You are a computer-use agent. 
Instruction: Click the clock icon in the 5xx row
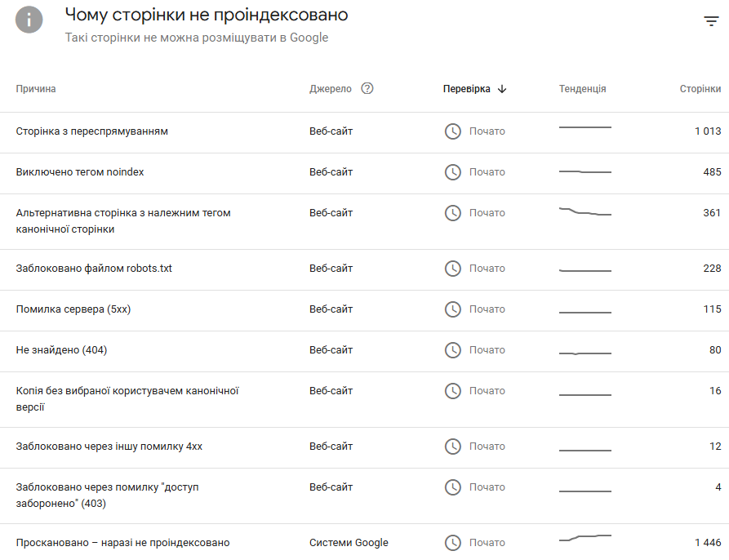click(452, 309)
